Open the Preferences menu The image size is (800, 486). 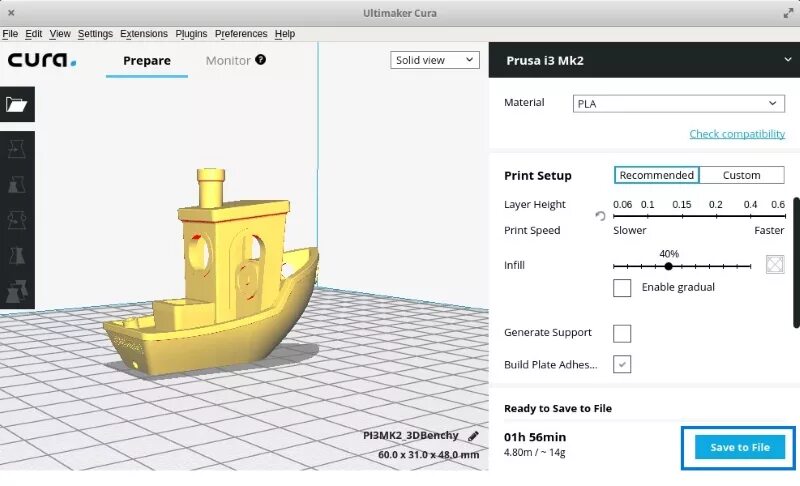click(x=241, y=34)
